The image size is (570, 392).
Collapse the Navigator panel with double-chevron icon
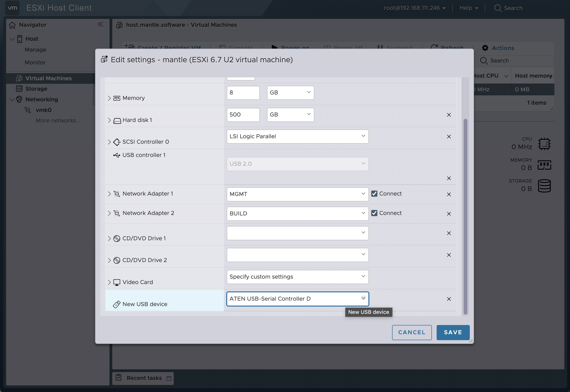pyautogui.click(x=100, y=24)
